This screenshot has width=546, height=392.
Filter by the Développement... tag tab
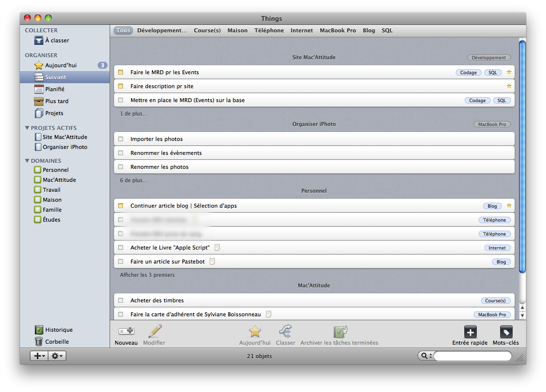point(162,30)
